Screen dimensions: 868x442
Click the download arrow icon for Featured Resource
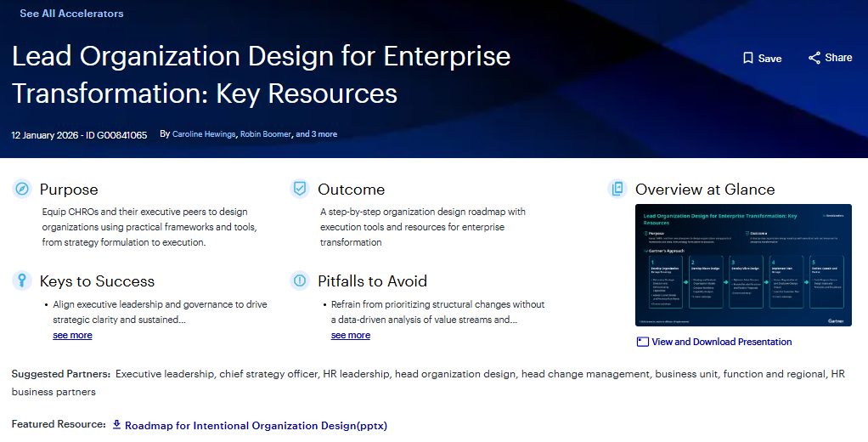point(117,424)
